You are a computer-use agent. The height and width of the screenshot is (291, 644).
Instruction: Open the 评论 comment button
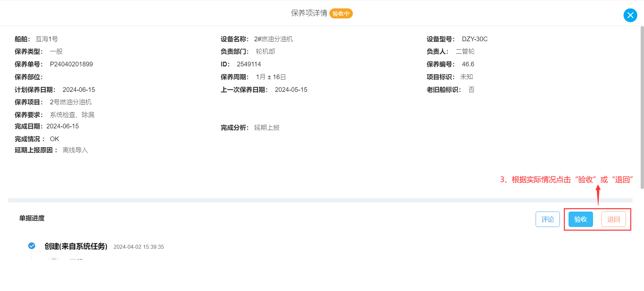(548, 219)
